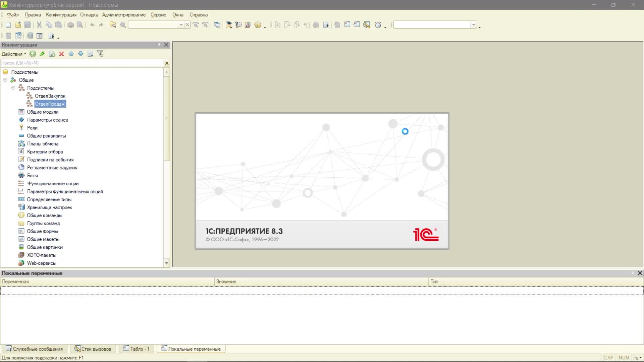
Task: Close the Локальные переменные panel
Action: [x=640, y=273]
